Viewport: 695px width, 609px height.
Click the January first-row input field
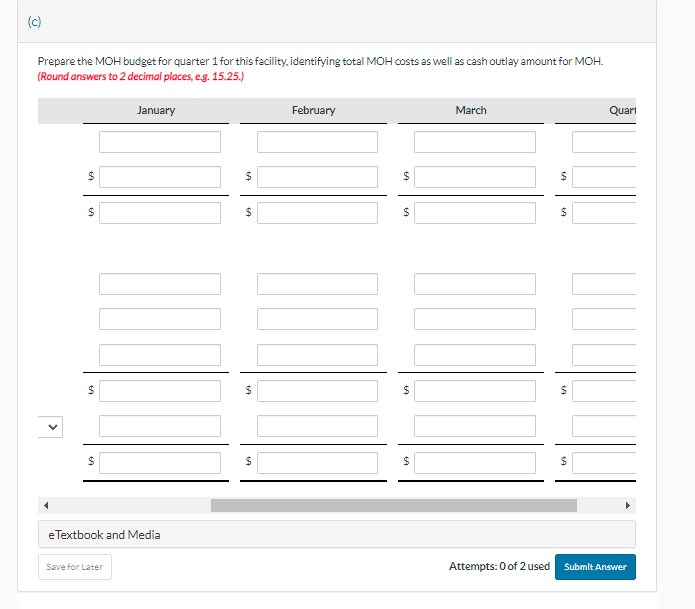pyautogui.click(x=160, y=142)
